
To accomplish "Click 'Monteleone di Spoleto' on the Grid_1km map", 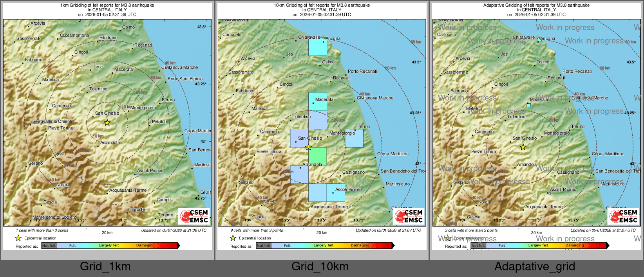I will [54, 217].
